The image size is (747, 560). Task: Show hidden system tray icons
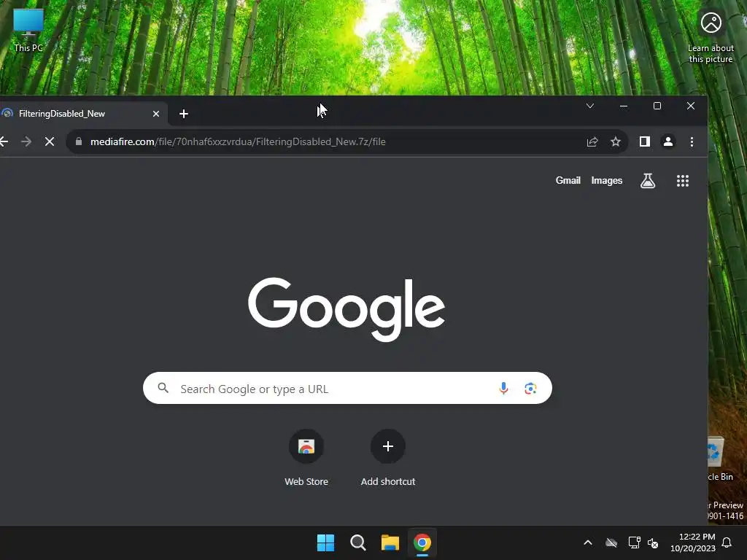588,542
